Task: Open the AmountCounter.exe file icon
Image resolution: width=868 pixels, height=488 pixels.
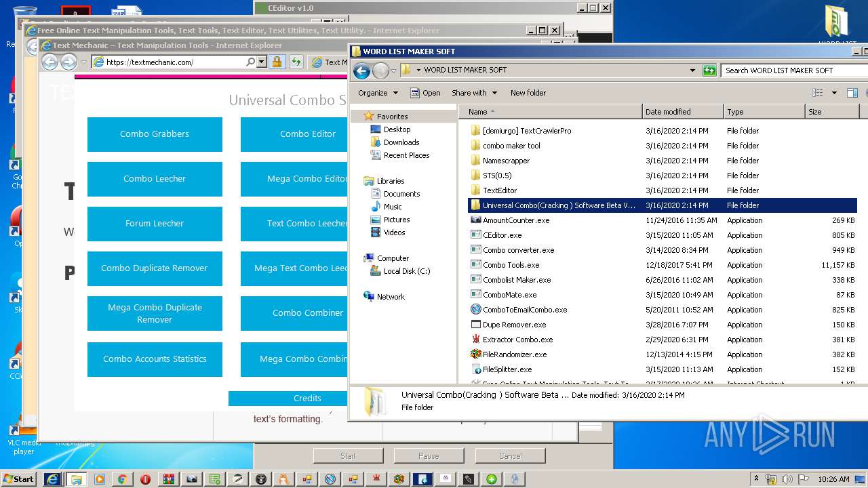Action: [475, 220]
